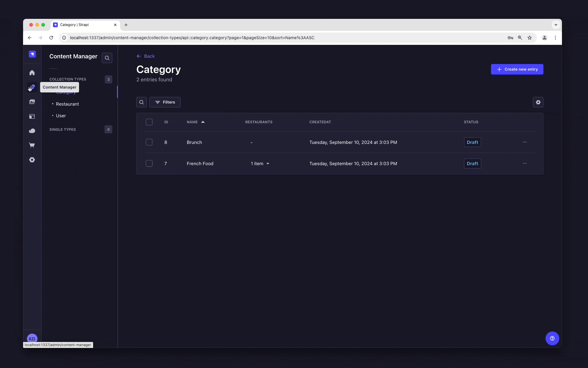Click the column display settings icon
This screenshot has width=588, height=368.
click(x=538, y=102)
